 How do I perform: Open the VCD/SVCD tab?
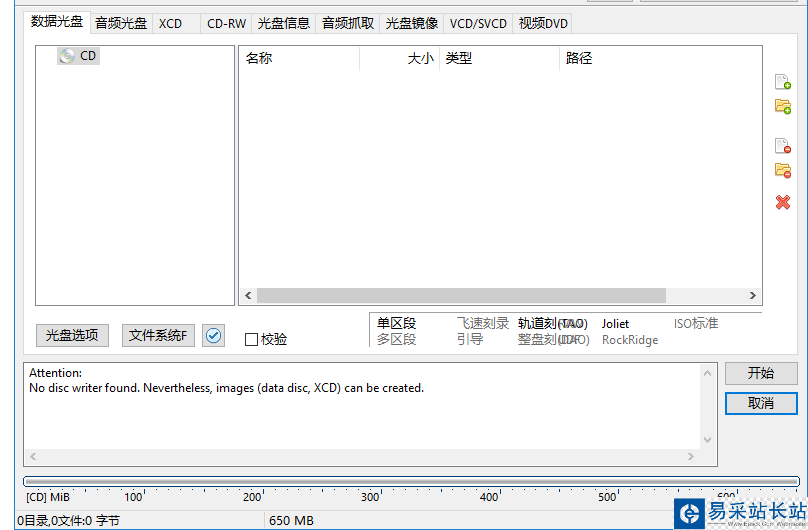coord(478,24)
